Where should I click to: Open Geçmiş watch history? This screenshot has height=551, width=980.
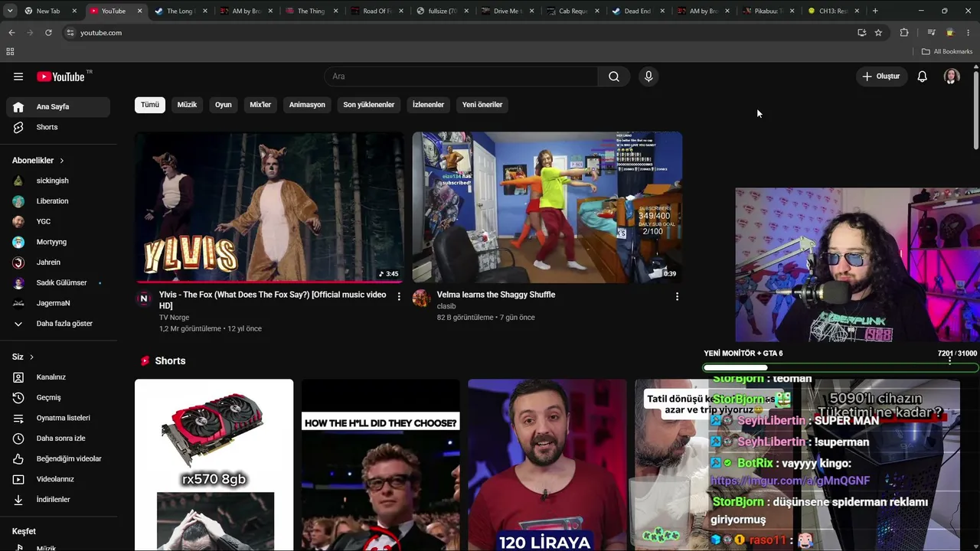pos(58,397)
